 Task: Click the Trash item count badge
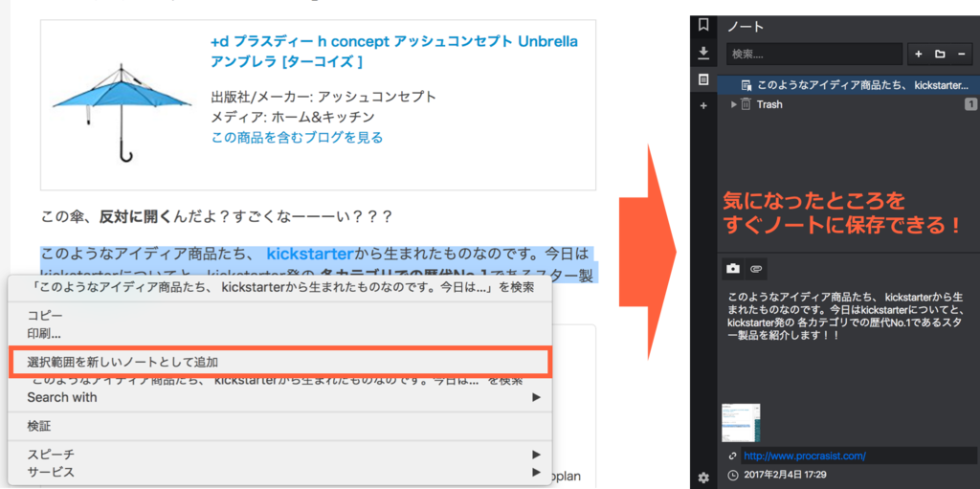970,104
